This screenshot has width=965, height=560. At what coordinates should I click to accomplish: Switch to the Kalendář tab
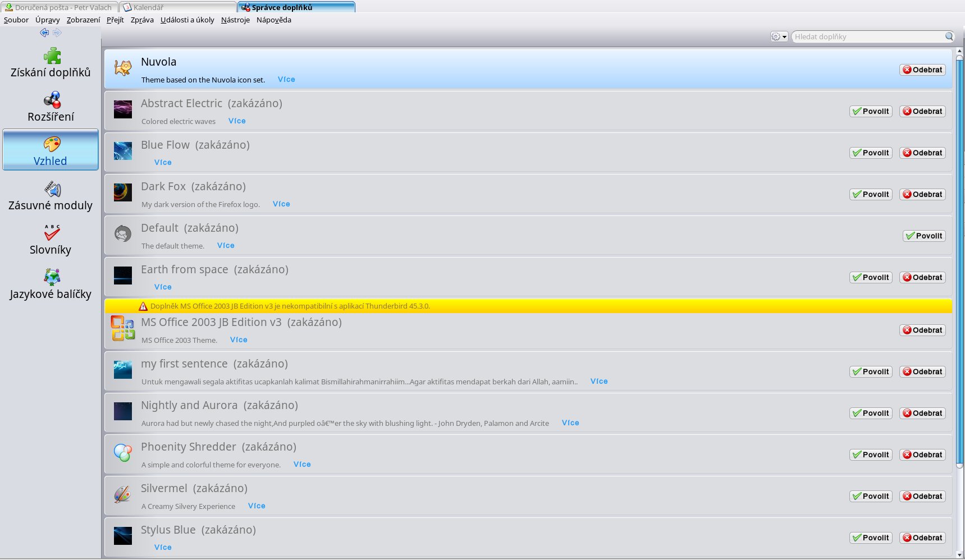tap(178, 7)
